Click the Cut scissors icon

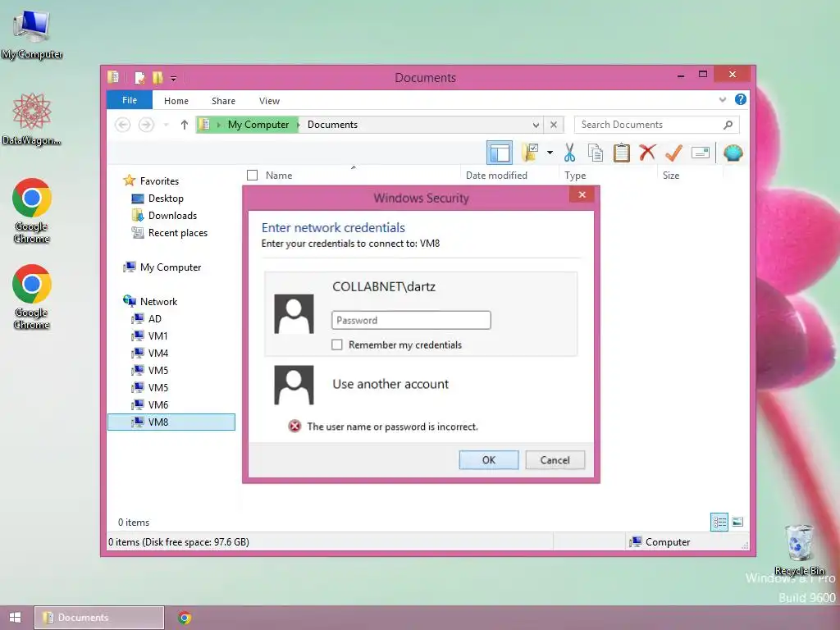click(569, 153)
